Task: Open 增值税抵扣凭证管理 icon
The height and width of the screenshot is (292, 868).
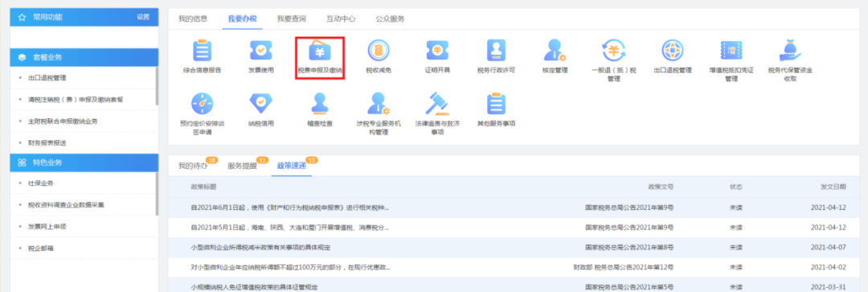Action: point(731,51)
